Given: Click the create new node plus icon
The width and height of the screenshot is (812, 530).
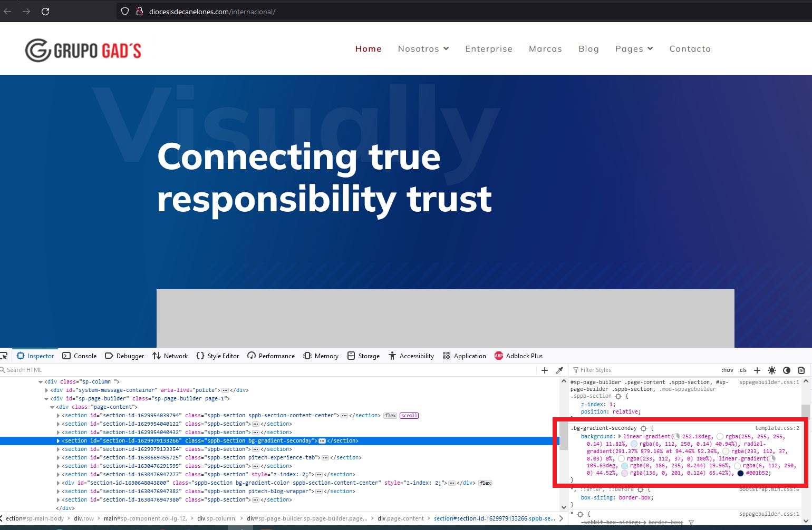Looking at the screenshot, I should click(545, 370).
